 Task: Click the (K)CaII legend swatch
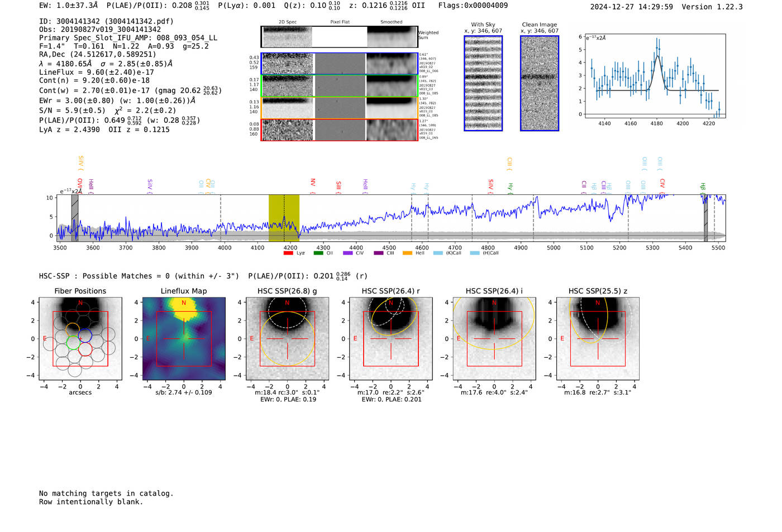tap(438, 253)
